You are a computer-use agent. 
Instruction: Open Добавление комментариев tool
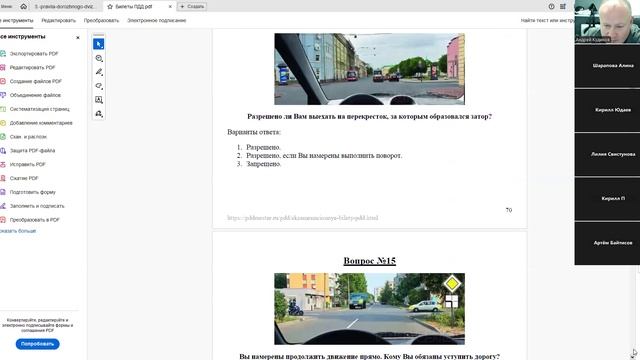[x=41, y=123]
